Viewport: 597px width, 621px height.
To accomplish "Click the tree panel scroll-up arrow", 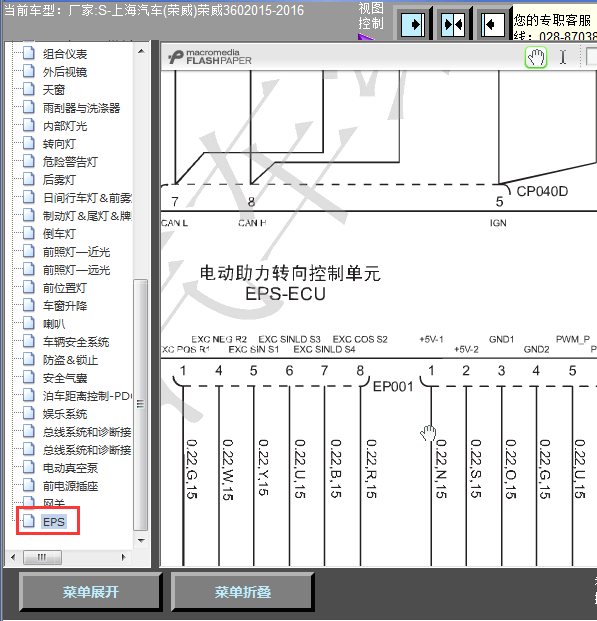I will pyautogui.click(x=141, y=51).
